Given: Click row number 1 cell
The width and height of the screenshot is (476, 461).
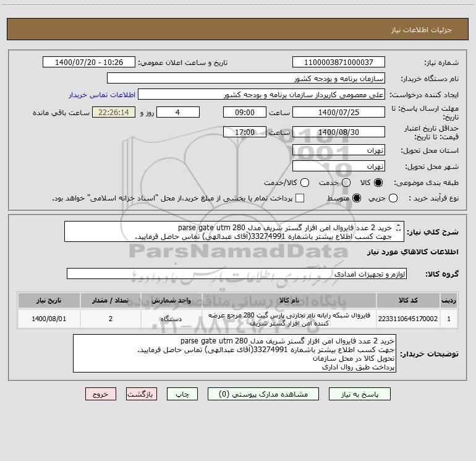Looking at the screenshot, I should 449,319.
